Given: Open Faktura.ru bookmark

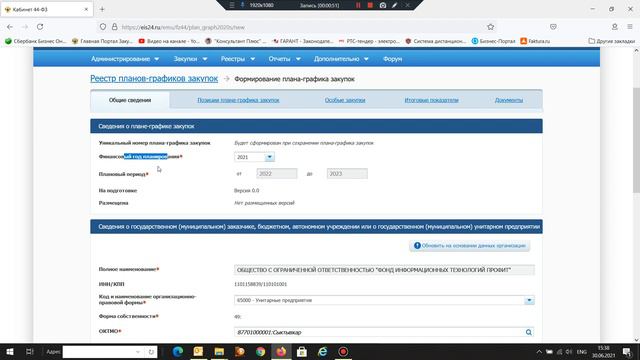Looking at the screenshot, I should tap(535, 41).
